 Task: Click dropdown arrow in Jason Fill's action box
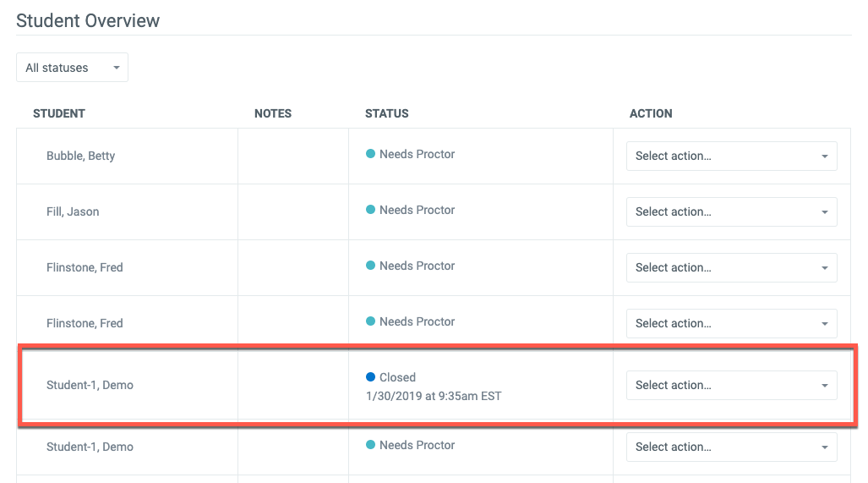coord(825,212)
